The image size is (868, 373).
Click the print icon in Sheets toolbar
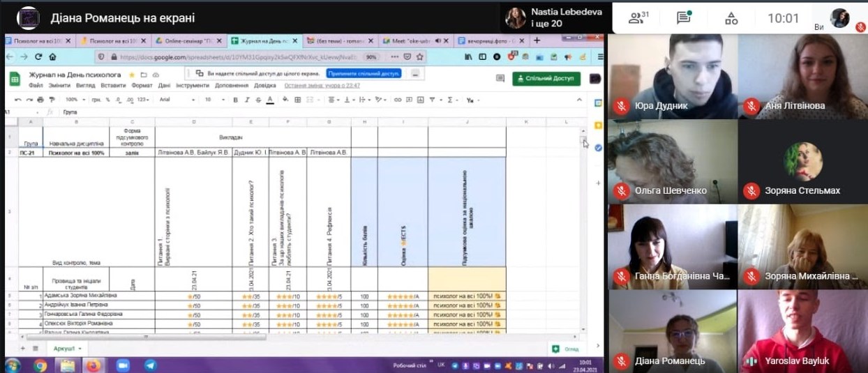(41, 100)
